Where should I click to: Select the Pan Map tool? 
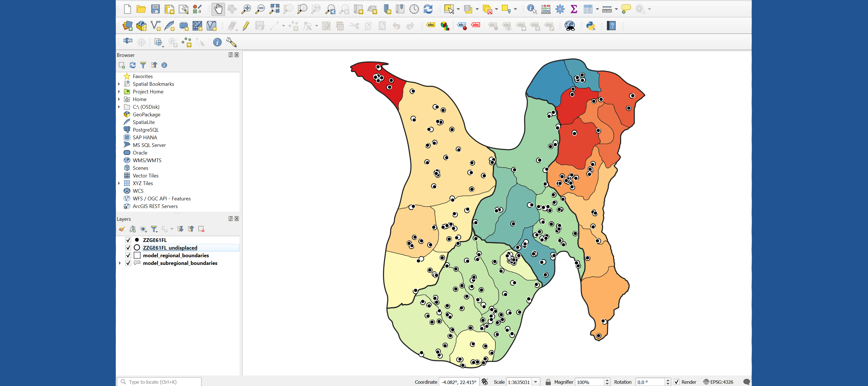click(218, 9)
